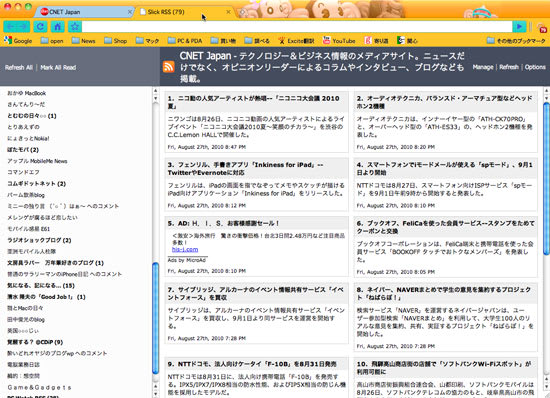Open article 1 about ニコニコ大会議 2010
This screenshot has width=550, height=398.
tap(254, 102)
